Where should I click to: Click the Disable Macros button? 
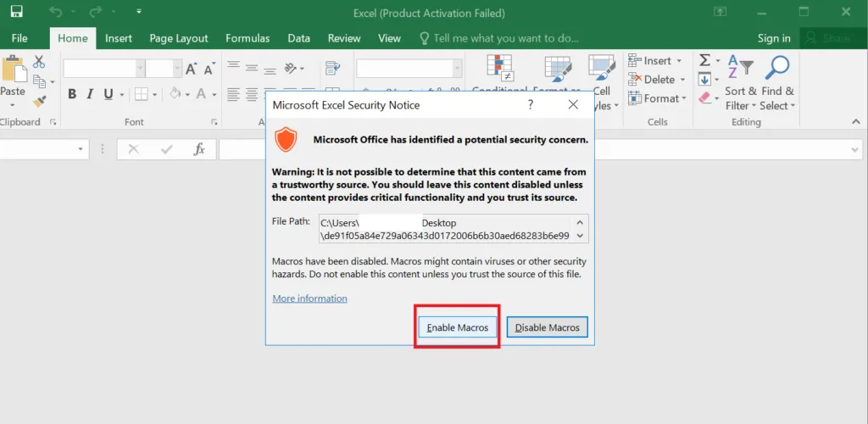point(547,327)
